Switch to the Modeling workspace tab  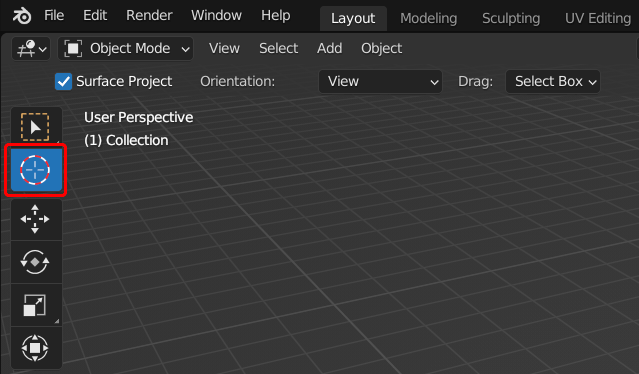click(x=428, y=18)
